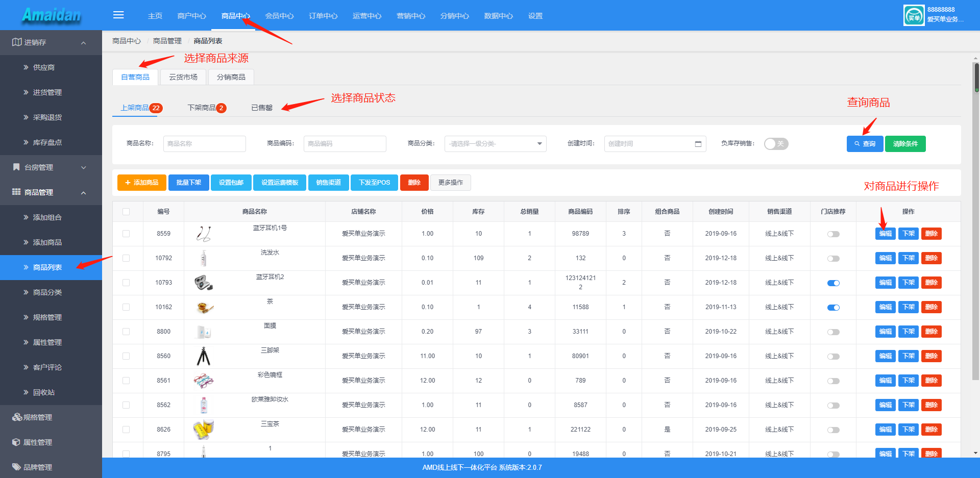Click the 洗发水 product thumbnail
This screenshot has width=980, height=478.
(204, 259)
